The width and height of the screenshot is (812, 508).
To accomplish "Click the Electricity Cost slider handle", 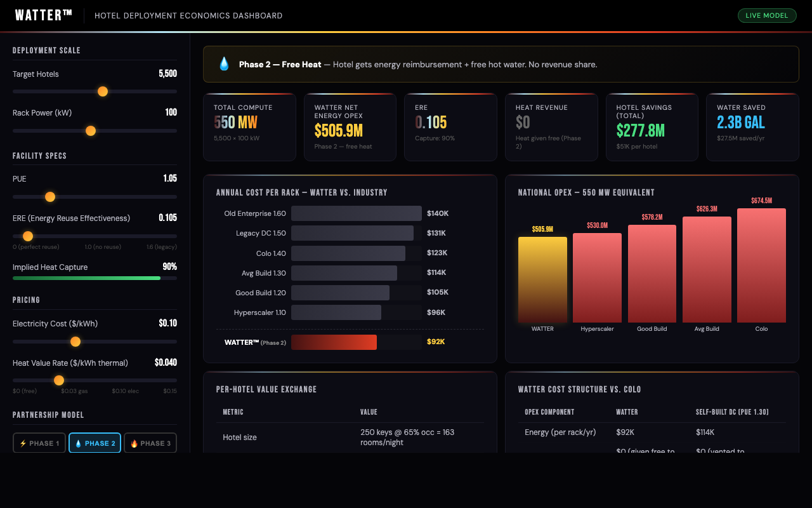I will tap(75, 342).
